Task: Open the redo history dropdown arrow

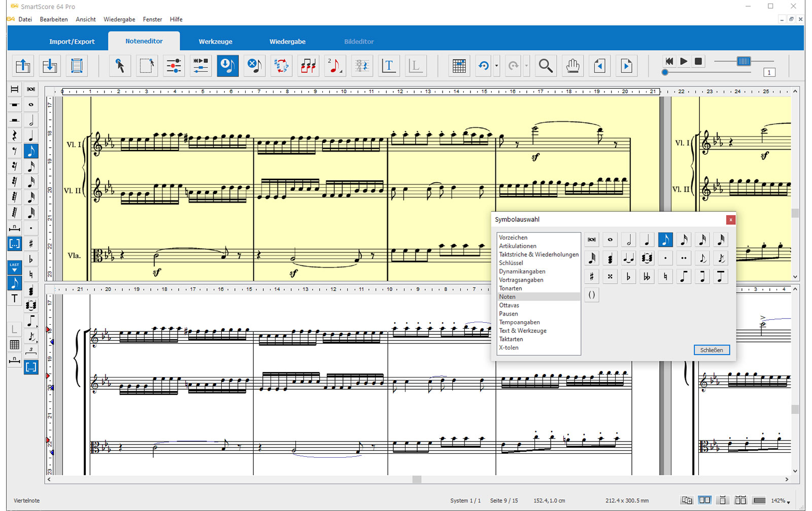Action: coord(526,66)
